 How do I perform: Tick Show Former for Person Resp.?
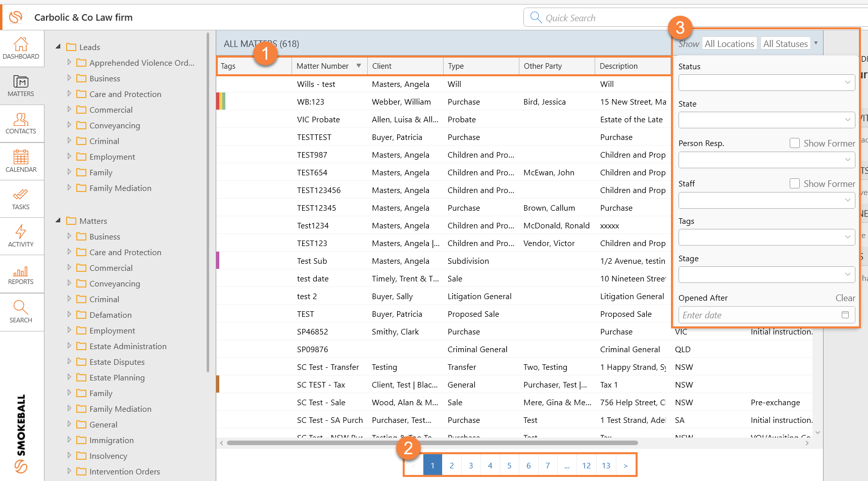[x=795, y=143]
